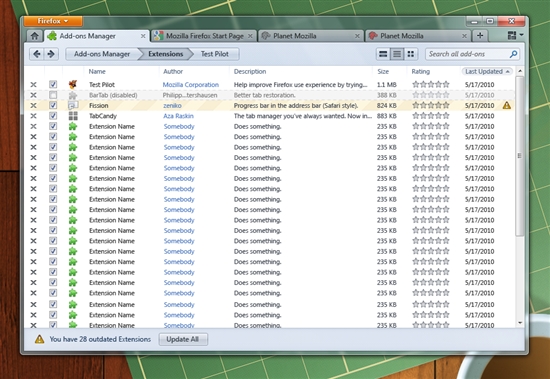This screenshot has height=379, width=550.
Task: Click 'BarTab (disabled)' name
Action: coord(113,95)
